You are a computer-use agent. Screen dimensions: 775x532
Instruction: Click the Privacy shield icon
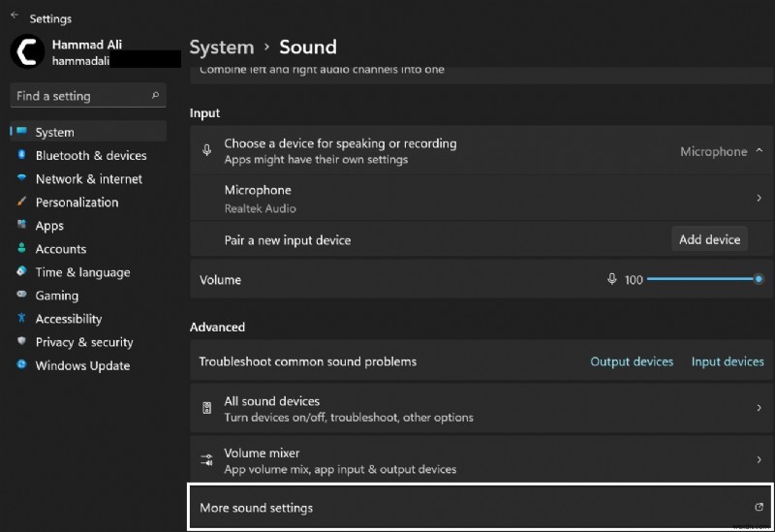(21, 341)
